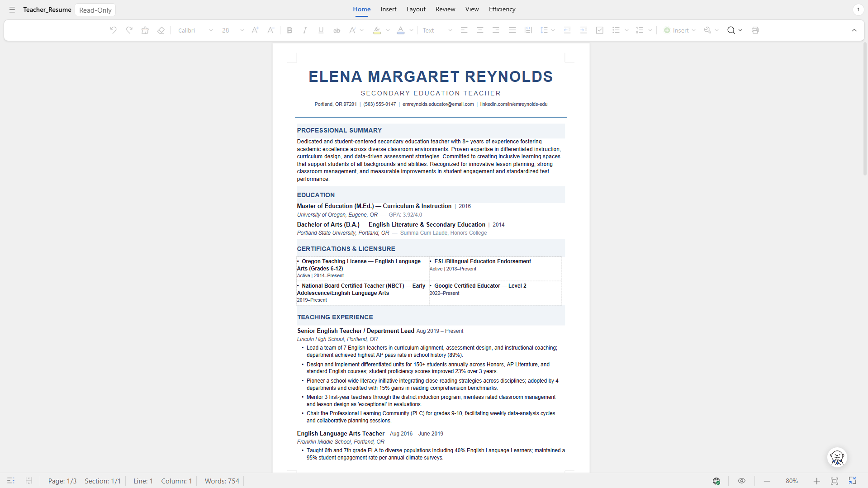Switch to the Home tab
The width and height of the screenshot is (868, 488).
[x=362, y=9]
